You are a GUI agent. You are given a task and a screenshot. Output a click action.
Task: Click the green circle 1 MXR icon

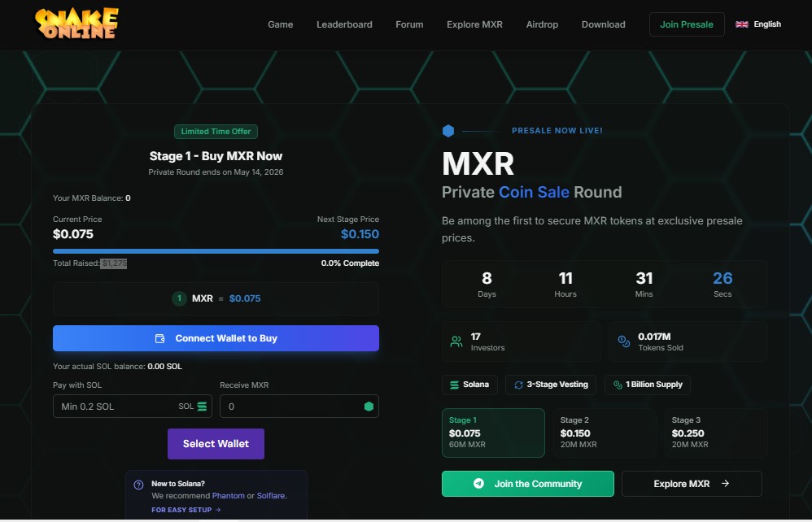[179, 298]
